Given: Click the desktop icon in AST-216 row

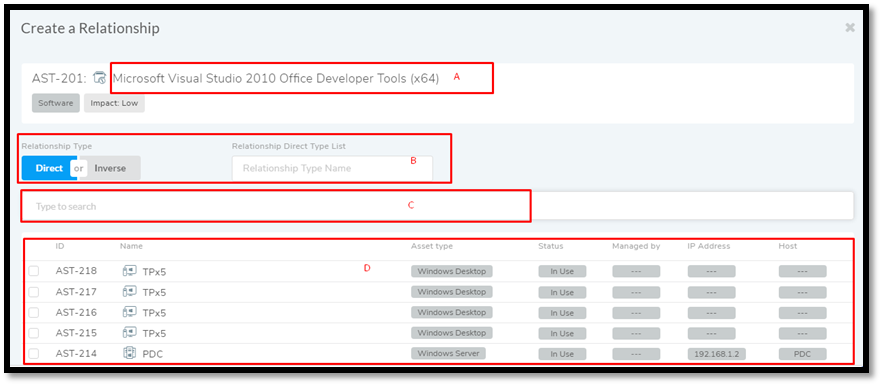Looking at the screenshot, I should 129,312.
